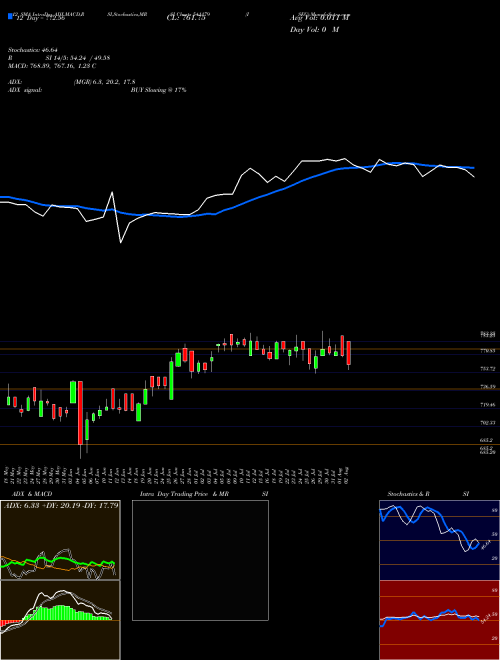500x660 pixels.
Task: Click the 'Intra Day Trading Price & MR' title
Action: tap(184, 494)
